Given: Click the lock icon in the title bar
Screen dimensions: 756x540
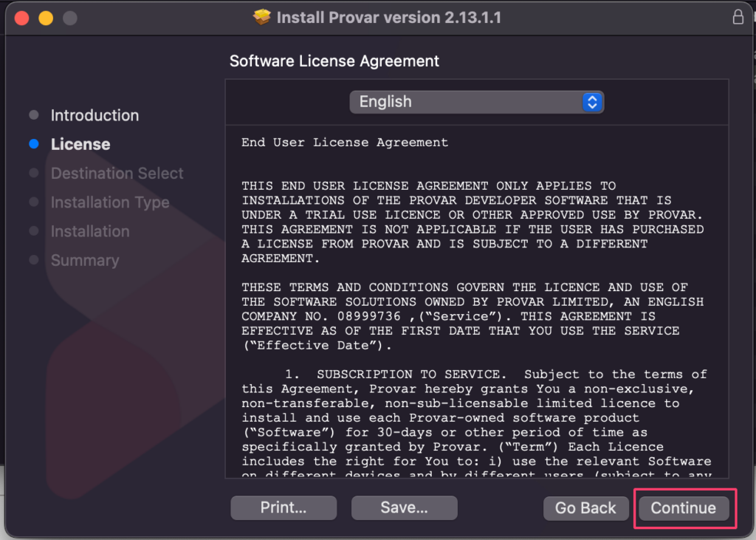Looking at the screenshot, I should 738,17.
